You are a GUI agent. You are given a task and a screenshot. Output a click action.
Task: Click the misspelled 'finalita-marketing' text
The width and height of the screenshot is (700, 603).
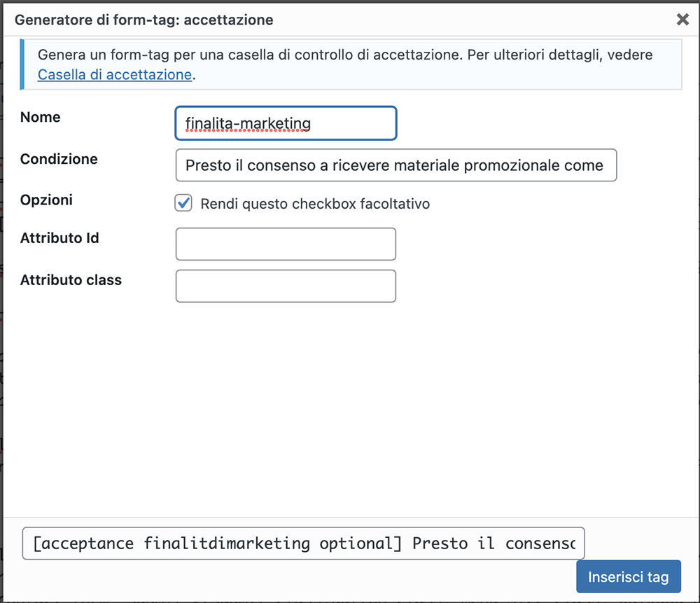coord(248,123)
